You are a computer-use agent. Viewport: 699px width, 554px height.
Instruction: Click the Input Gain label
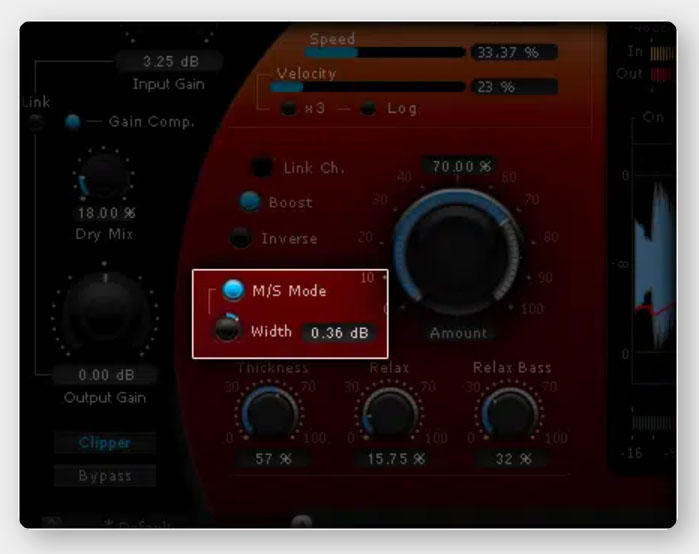click(x=169, y=84)
